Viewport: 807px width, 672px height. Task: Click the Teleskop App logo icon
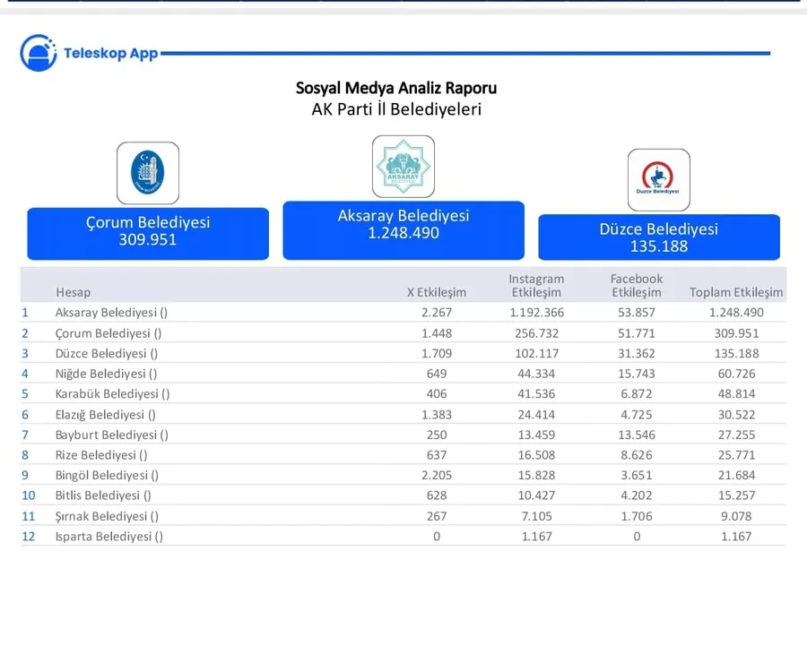click(38, 53)
